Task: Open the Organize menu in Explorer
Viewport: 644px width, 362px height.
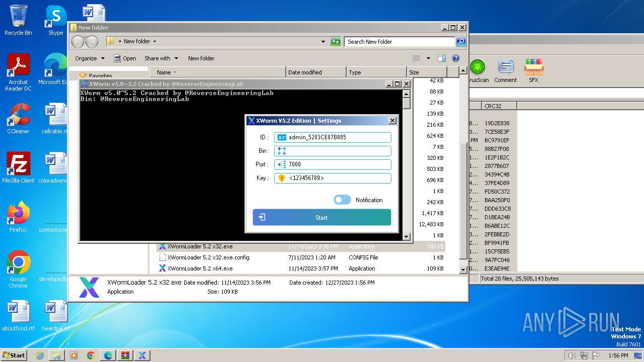Action: [90, 58]
